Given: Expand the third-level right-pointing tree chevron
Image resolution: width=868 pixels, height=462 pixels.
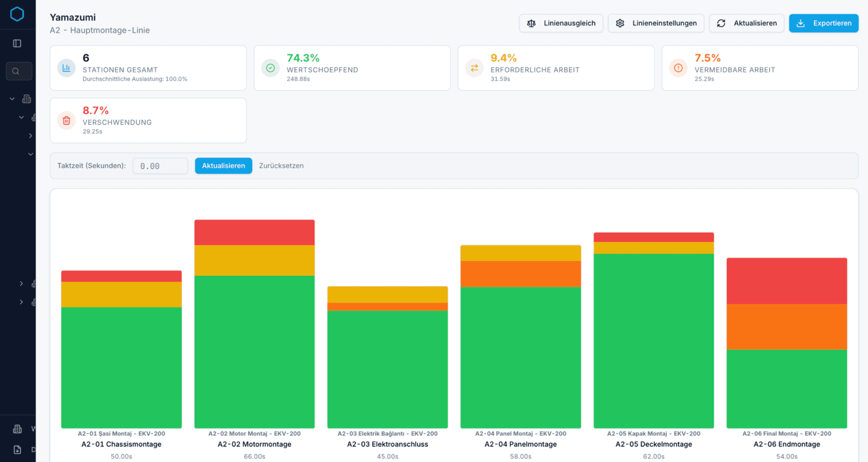Looking at the screenshot, I should [30, 136].
